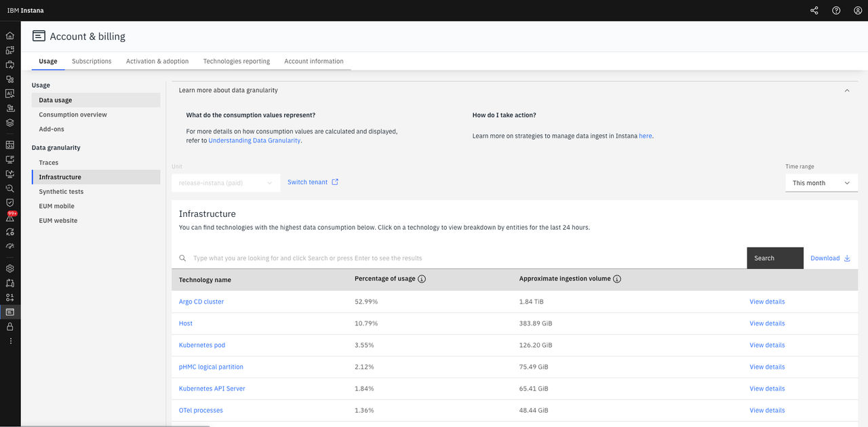Open the alerts triangle icon with 99+ badge
The image size is (868, 427).
point(10,217)
